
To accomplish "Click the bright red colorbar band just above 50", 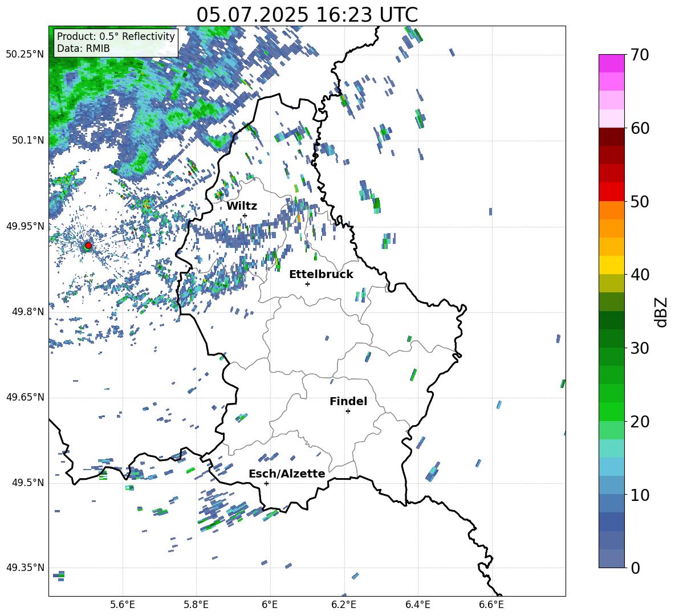I will (612, 192).
